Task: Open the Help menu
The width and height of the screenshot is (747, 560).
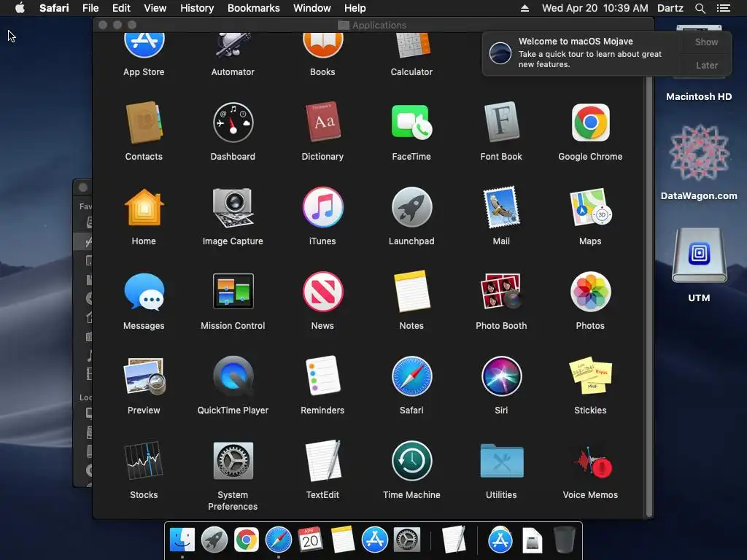Action: [355, 8]
